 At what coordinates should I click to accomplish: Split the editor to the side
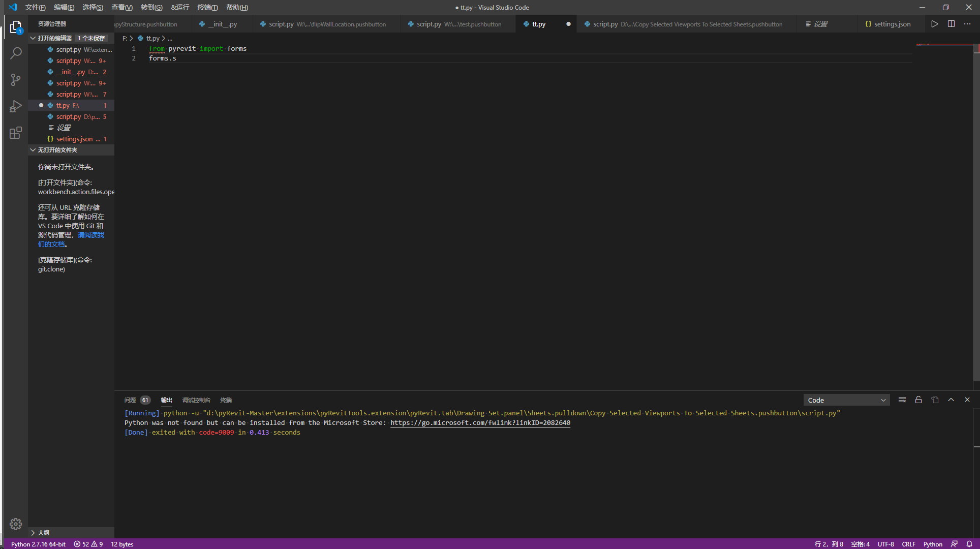point(951,23)
